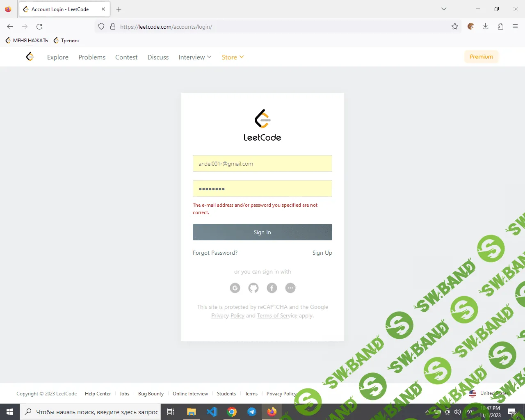Follow the Forgot Password link

coord(215,253)
